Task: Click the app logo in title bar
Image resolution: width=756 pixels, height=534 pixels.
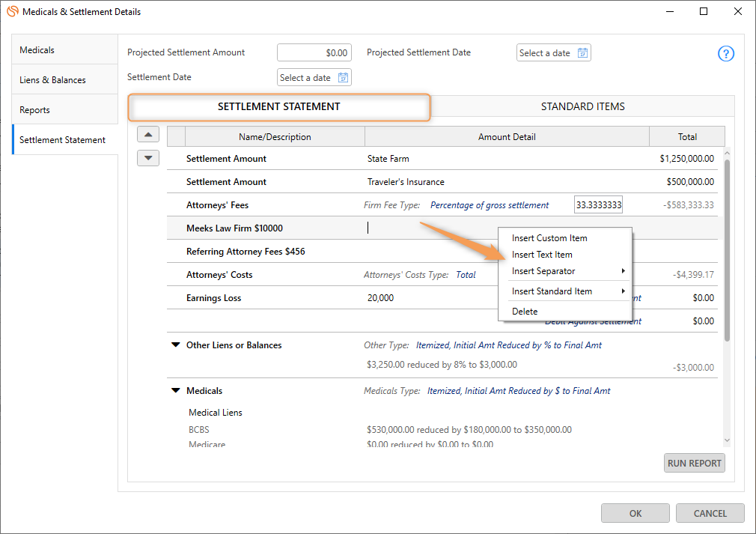Action: [x=13, y=11]
